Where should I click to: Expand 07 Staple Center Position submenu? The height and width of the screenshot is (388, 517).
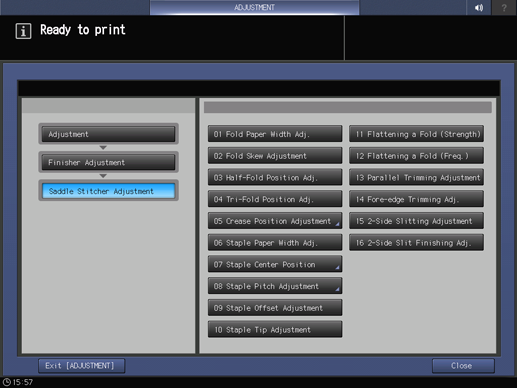point(275,264)
